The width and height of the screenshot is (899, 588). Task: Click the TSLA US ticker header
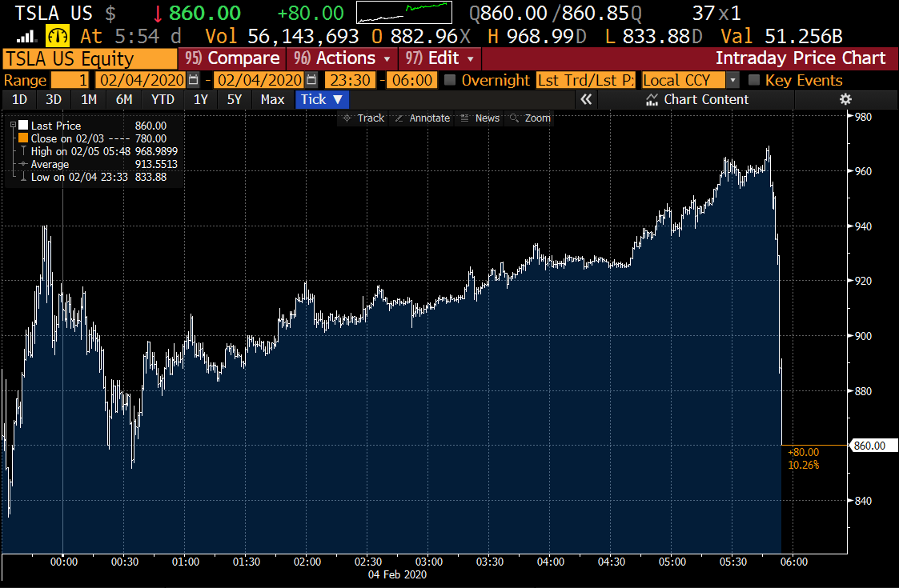pos(54,13)
